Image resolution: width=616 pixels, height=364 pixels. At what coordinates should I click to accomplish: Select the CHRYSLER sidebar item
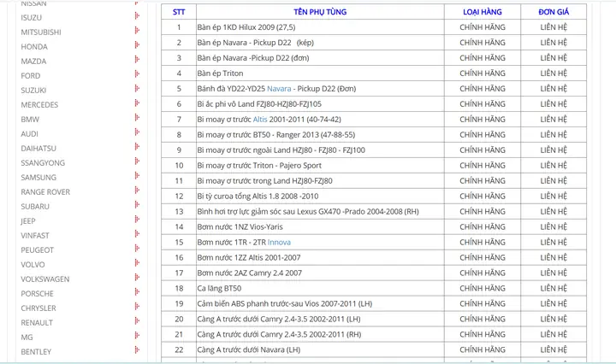[38, 308]
